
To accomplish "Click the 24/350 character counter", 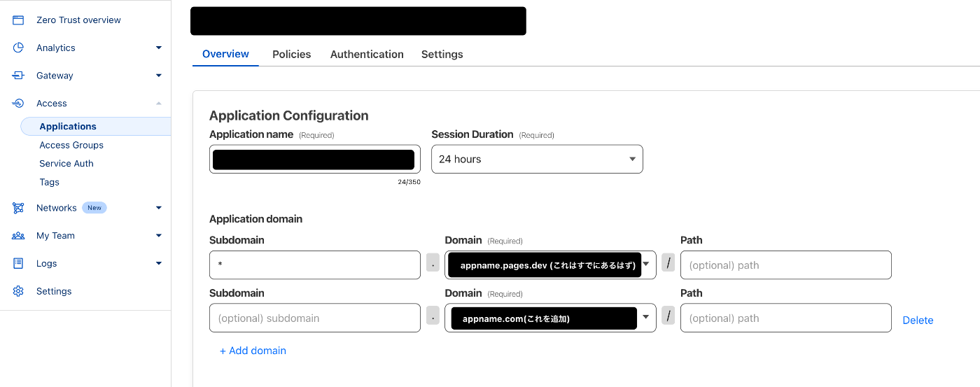I will pyautogui.click(x=409, y=182).
